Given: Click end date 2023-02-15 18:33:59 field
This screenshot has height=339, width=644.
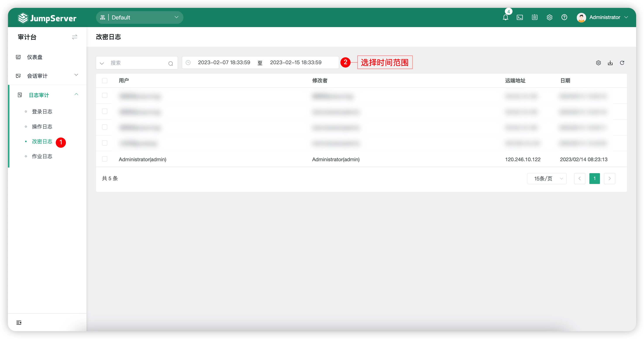Looking at the screenshot, I should tap(296, 62).
